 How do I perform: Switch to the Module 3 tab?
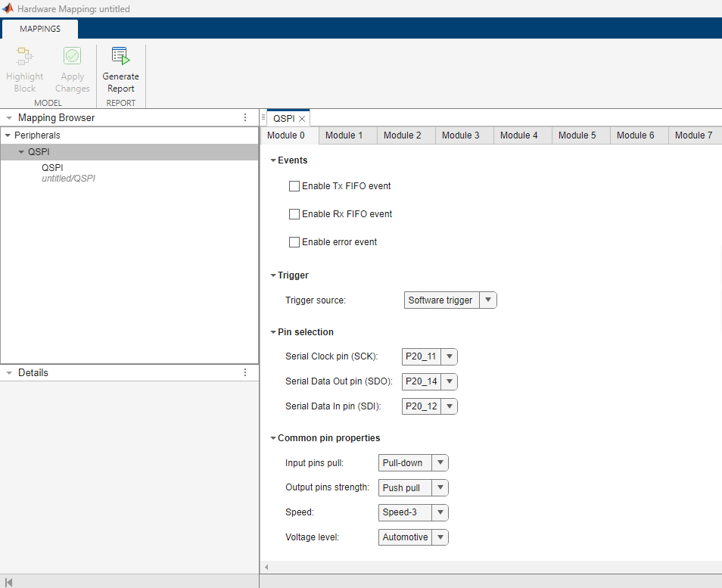[x=460, y=135]
